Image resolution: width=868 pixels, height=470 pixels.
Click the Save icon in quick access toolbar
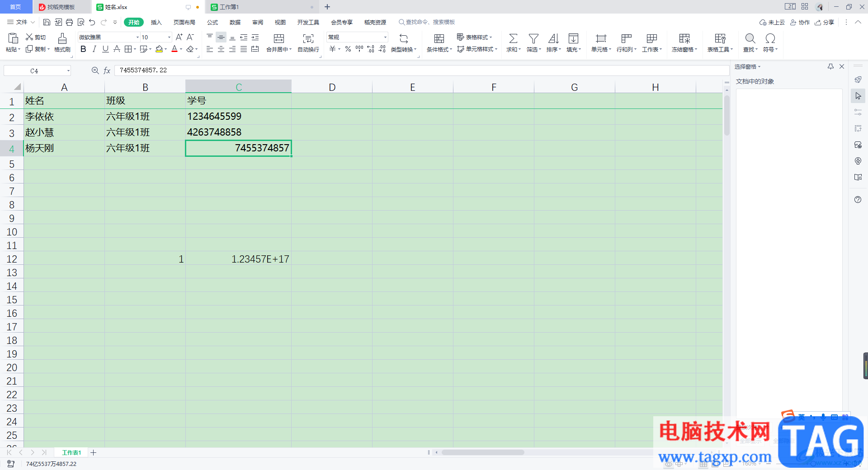[x=47, y=22]
